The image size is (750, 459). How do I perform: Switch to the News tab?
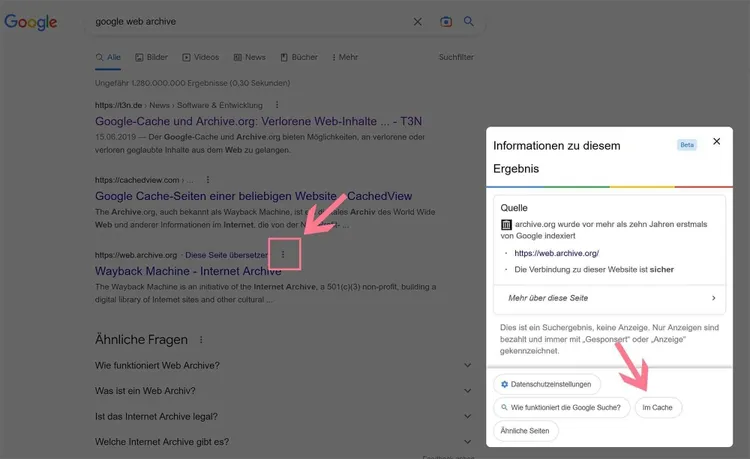point(249,57)
